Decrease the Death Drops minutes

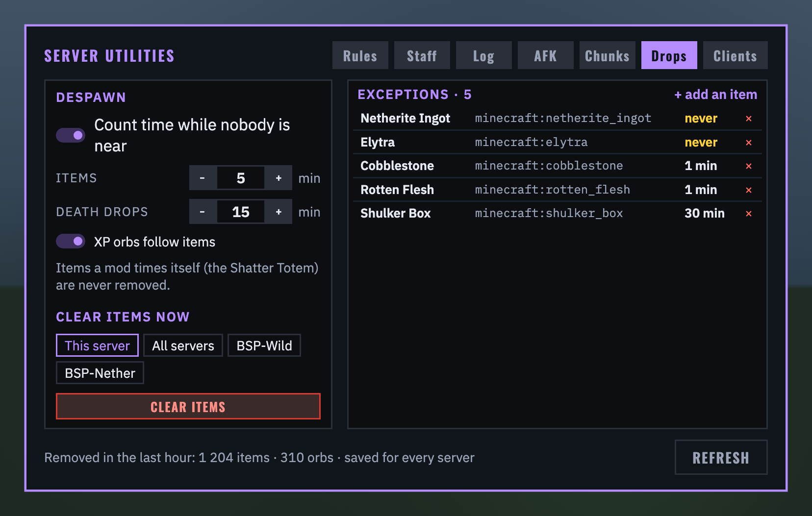point(203,212)
